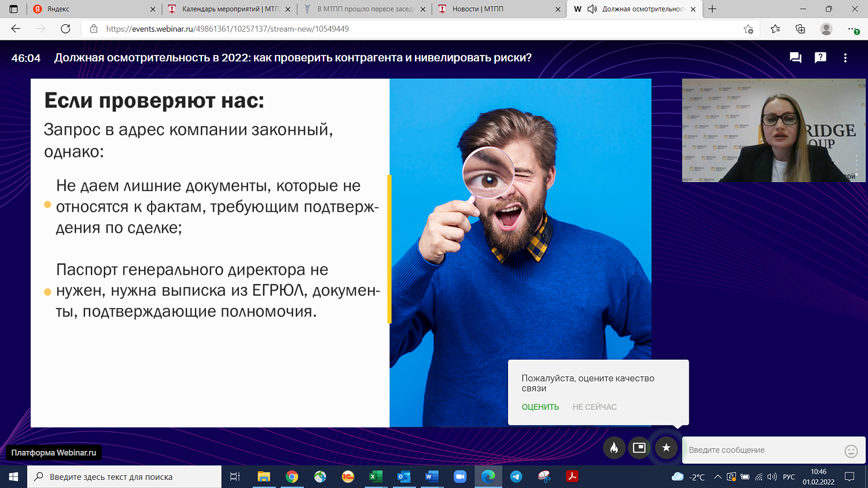Open Excel from the taskbar

(376, 477)
